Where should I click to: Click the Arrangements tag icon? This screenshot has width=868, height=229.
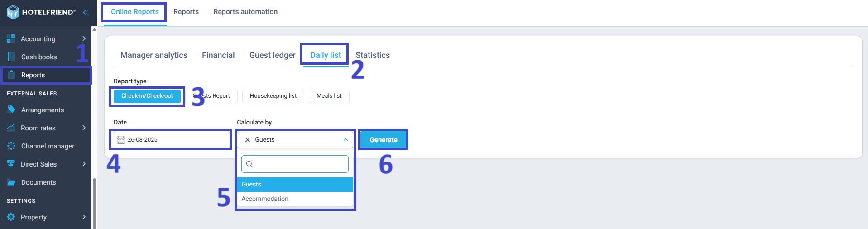pos(11,110)
